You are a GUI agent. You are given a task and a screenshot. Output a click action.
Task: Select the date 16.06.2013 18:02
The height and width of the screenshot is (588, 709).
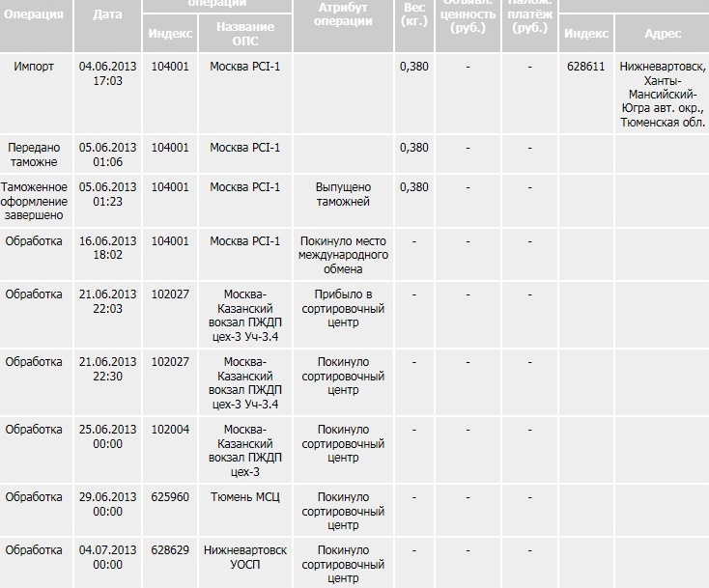pyautogui.click(x=107, y=247)
